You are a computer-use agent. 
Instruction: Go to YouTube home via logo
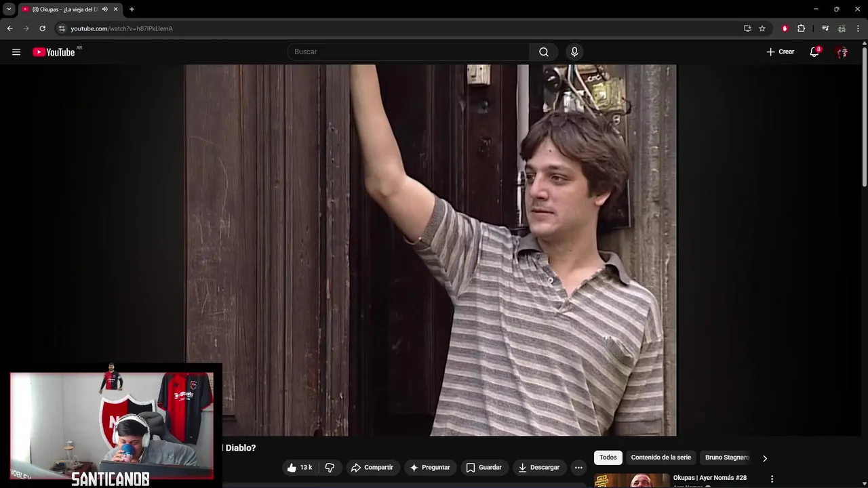click(54, 52)
